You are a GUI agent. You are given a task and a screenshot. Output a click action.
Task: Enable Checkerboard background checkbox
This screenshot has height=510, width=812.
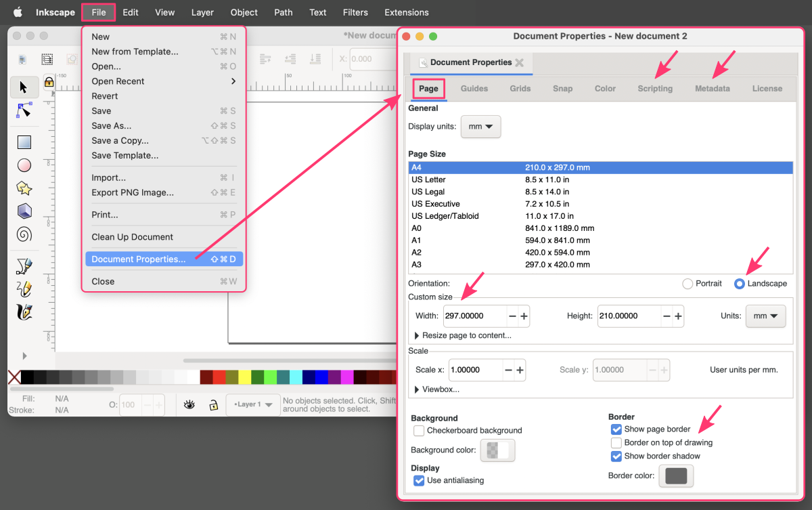pyautogui.click(x=420, y=430)
